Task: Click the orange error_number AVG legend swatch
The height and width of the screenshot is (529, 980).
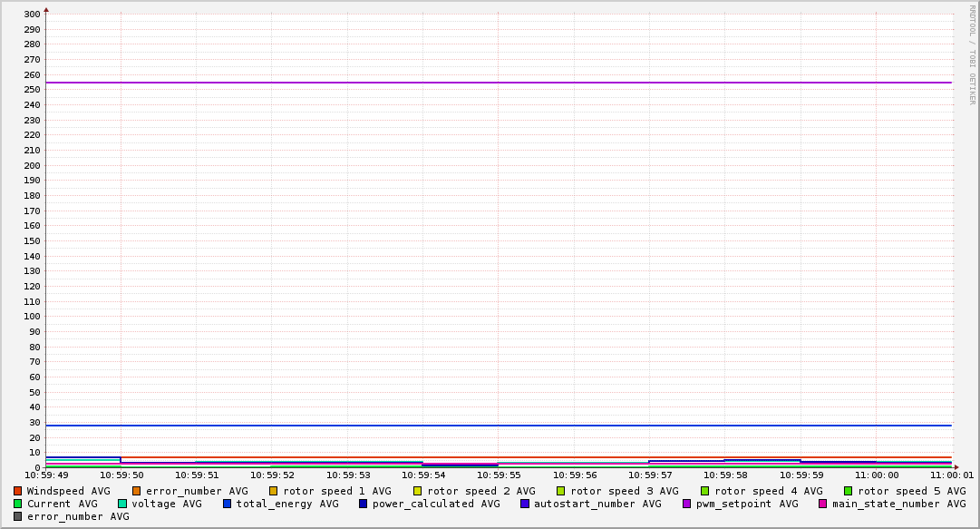Action: [137, 491]
